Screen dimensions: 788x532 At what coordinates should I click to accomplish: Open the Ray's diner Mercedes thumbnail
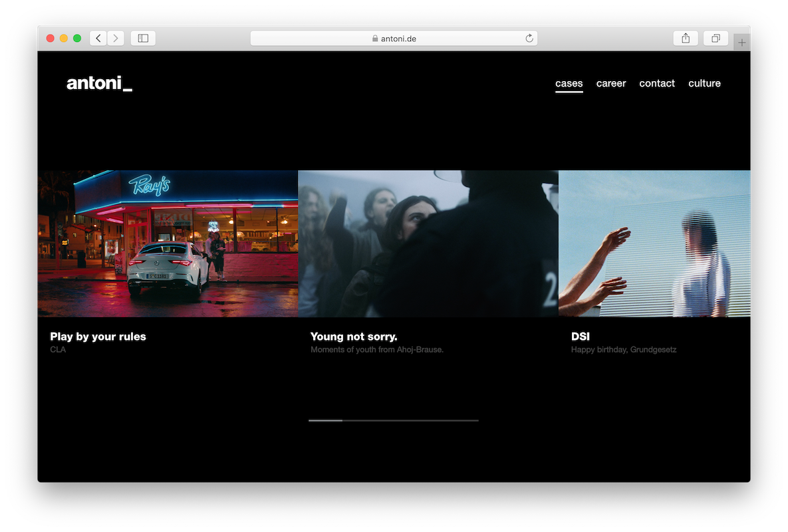168,243
